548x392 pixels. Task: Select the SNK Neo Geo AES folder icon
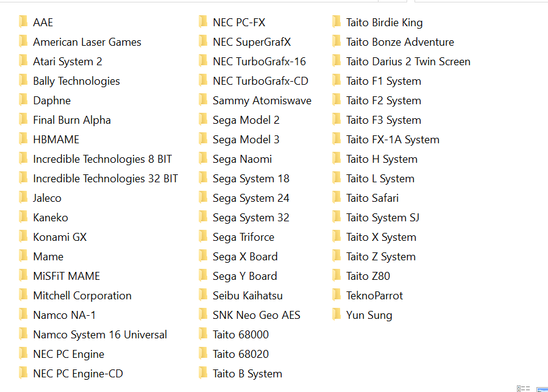point(203,315)
